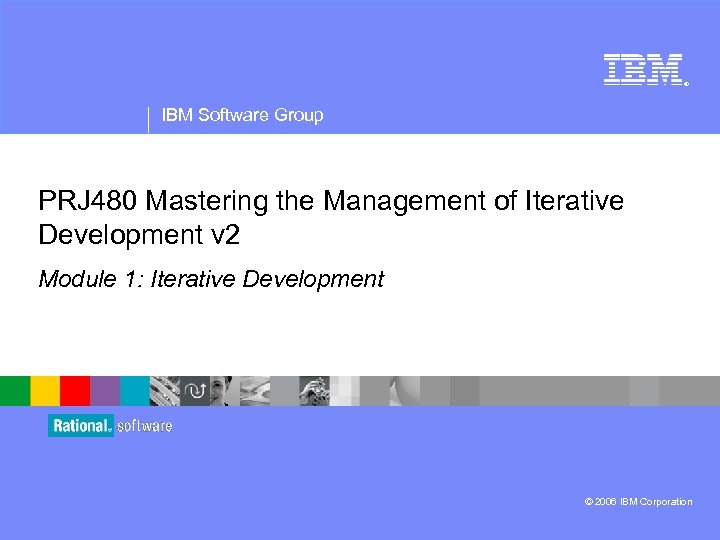Click the '© 2006 IBM Corporation' copyright text
This screenshot has width=720, height=540.
tap(638, 501)
